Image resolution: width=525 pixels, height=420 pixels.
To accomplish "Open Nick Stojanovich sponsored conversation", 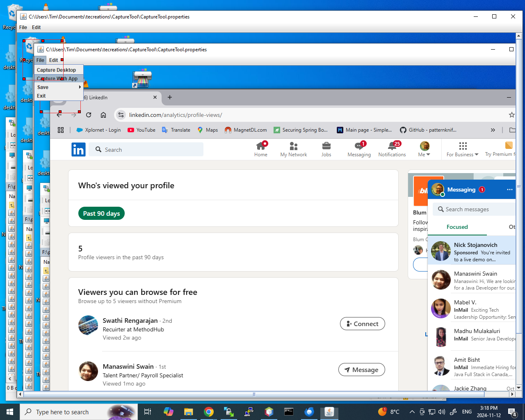I will 472,250.
